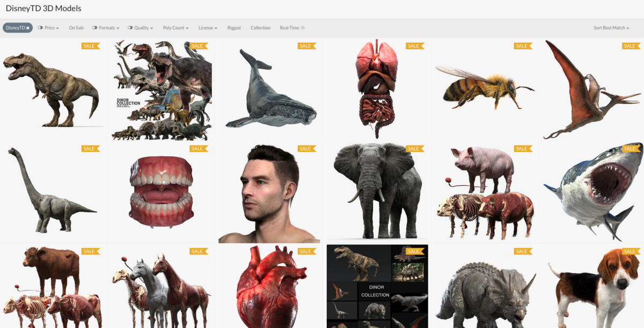Open the white DINOR COLLECTION dinosaur pack thumbnail

[162, 90]
